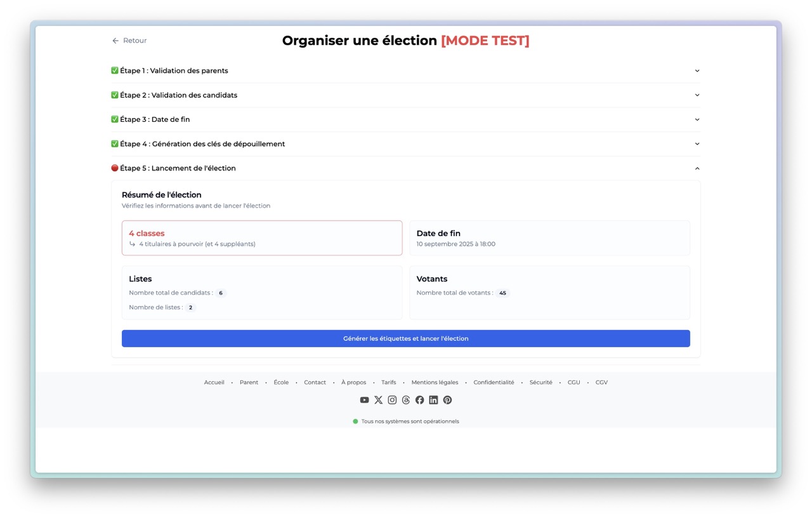Open the Mentions légales link
812x518 pixels.
[x=435, y=382]
